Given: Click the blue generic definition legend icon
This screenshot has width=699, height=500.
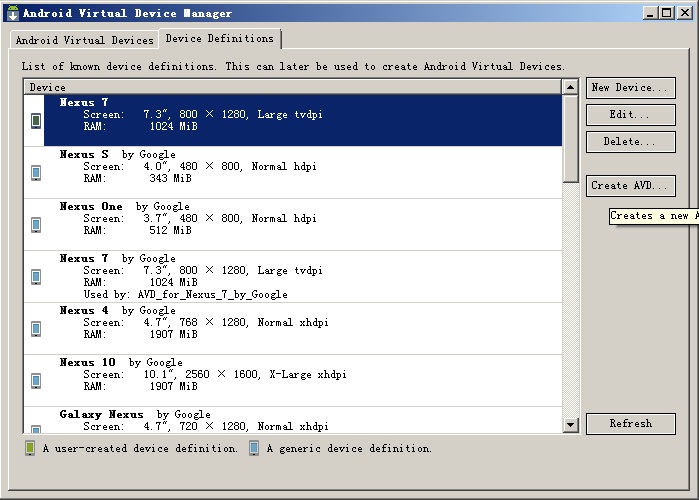Looking at the screenshot, I should 254,448.
